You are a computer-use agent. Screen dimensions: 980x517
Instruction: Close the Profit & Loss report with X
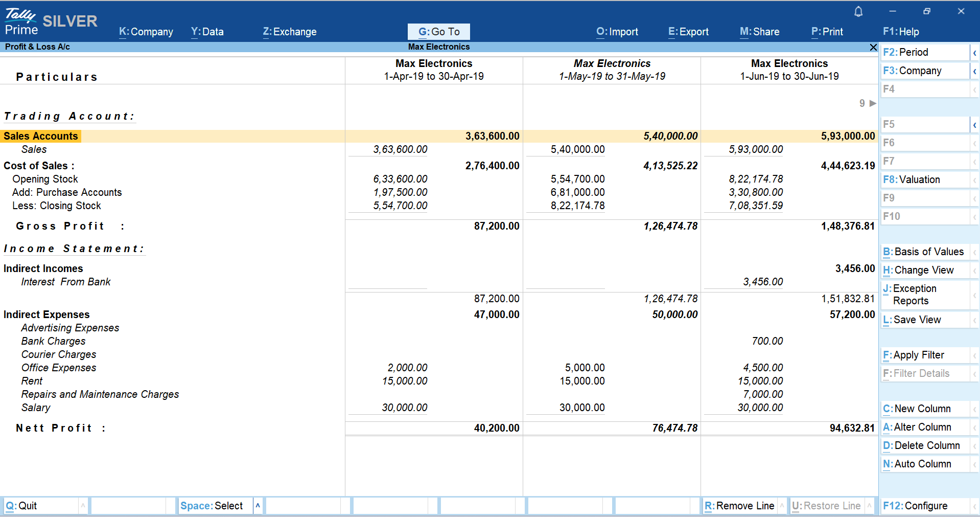(x=873, y=47)
